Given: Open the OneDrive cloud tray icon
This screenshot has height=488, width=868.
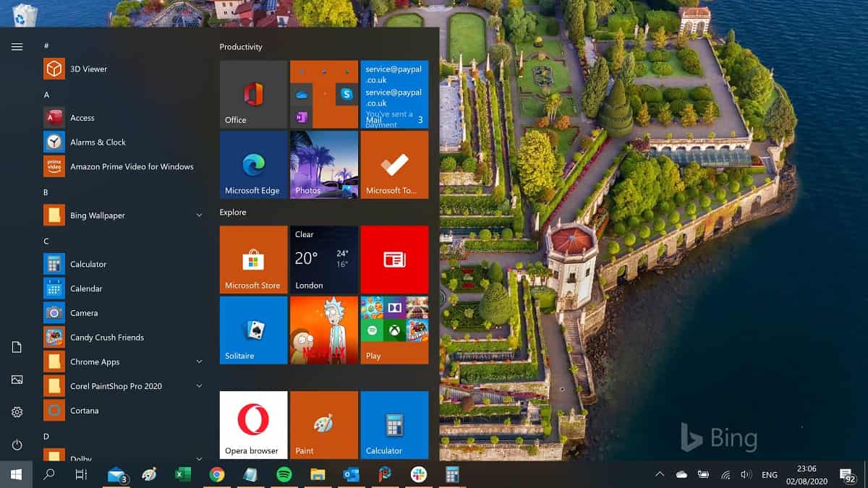Looking at the screenshot, I should (x=681, y=474).
